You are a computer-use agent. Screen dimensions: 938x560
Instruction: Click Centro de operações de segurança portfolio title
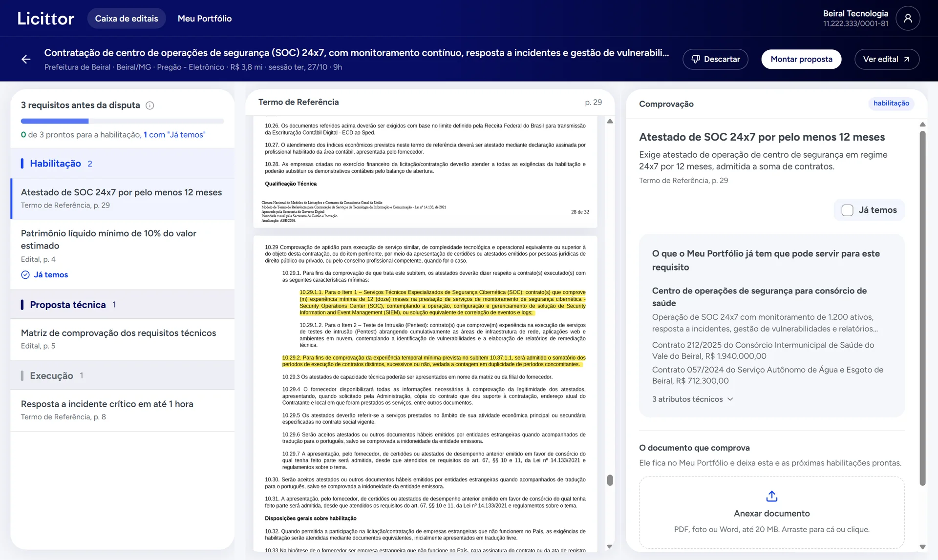[759, 297]
